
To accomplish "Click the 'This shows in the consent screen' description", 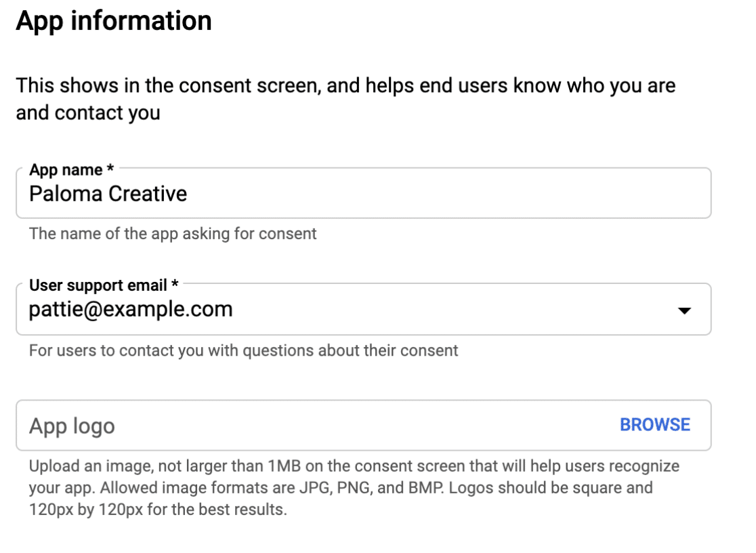I will pos(345,99).
